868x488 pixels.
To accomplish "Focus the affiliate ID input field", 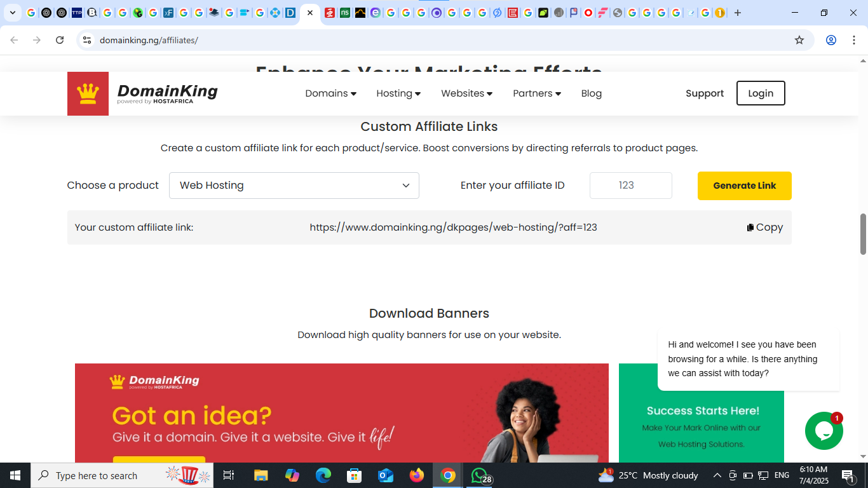I will point(631,186).
